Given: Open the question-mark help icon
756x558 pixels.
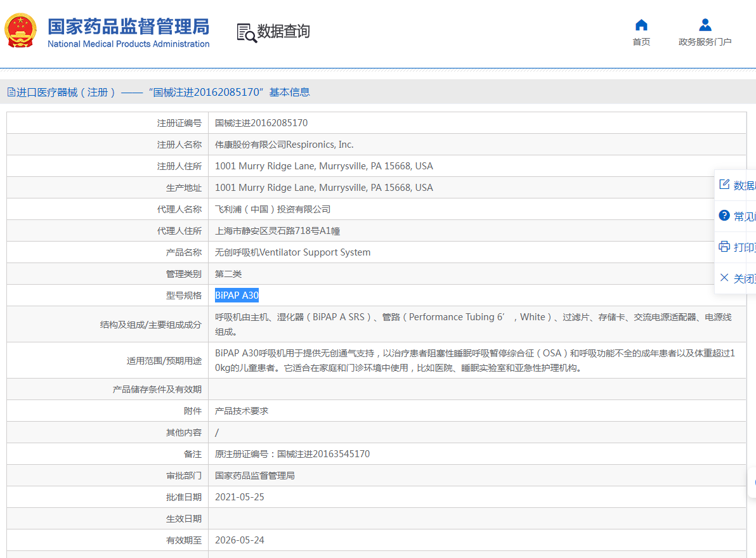Looking at the screenshot, I should tap(724, 216).
